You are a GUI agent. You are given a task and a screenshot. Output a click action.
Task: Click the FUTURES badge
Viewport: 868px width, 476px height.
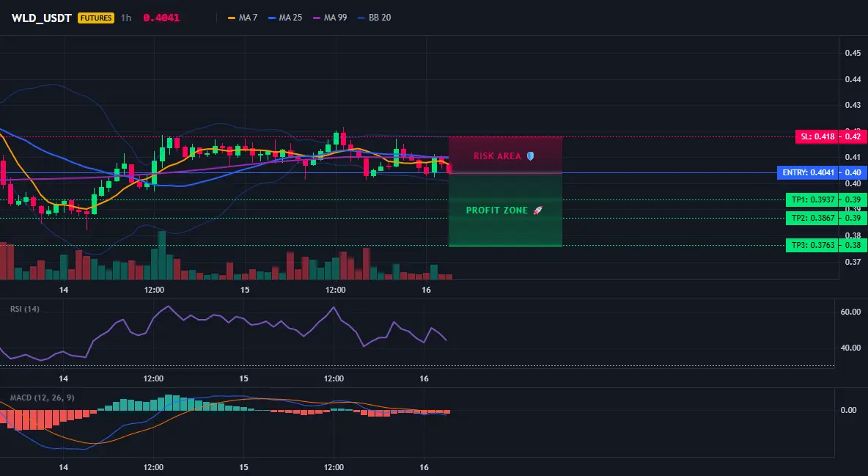point(96,18)
